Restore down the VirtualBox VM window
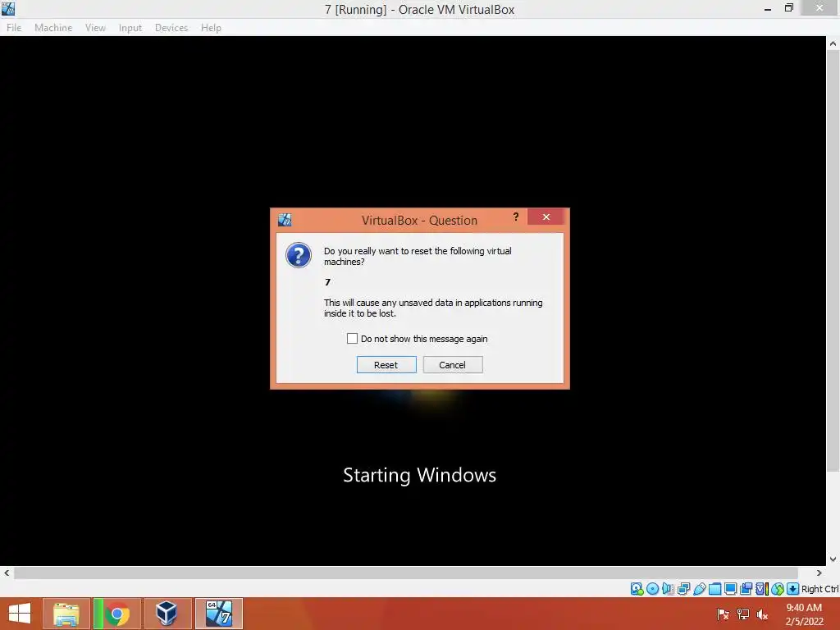Screen dimensions: 840x630 788,8
